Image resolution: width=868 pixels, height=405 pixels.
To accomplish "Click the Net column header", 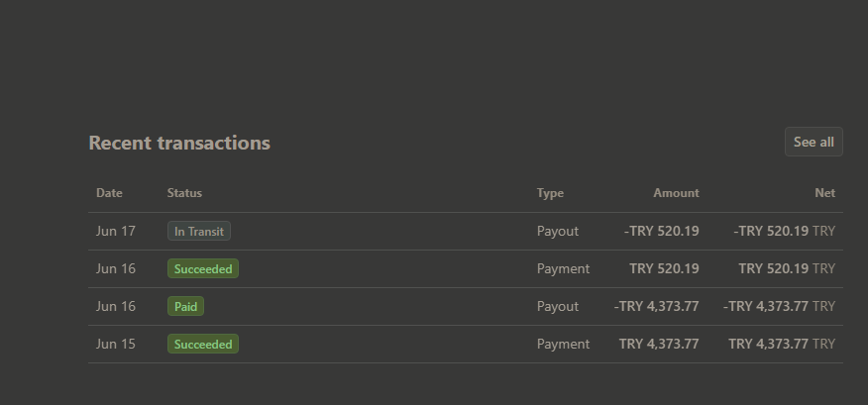I will tap(824, 193).
